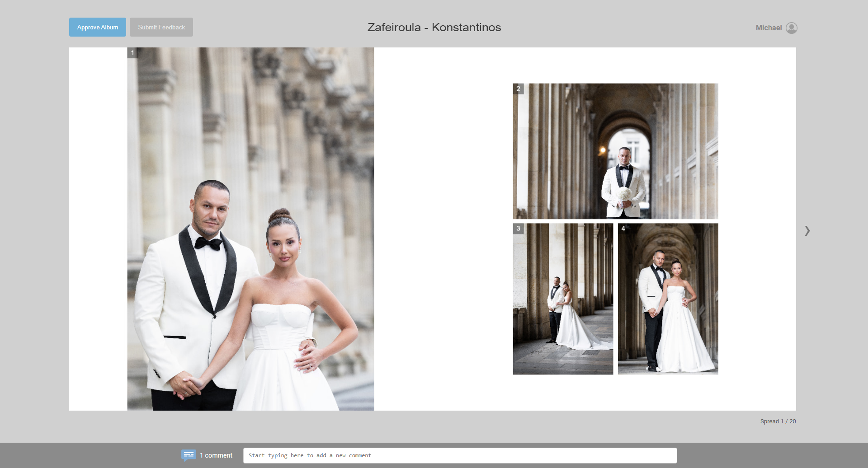Focus the new comment input field
This screenshot has height=468, width=868.
click(460, 455)
